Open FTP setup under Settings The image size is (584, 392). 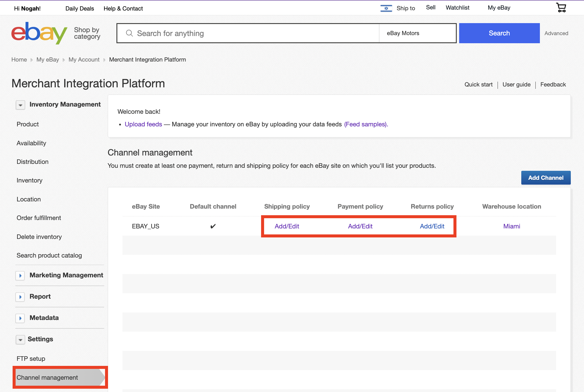tap(31, 359)
